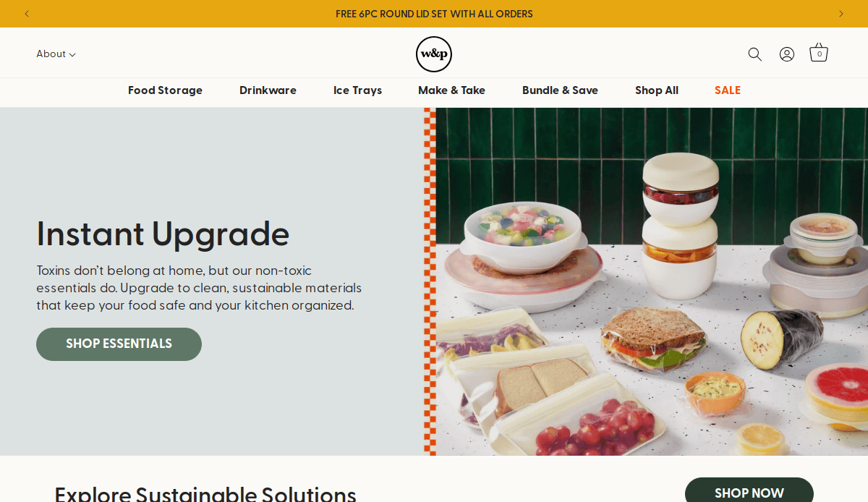
Task: Show previous announcement with left arrow
Action: [27, 14]
